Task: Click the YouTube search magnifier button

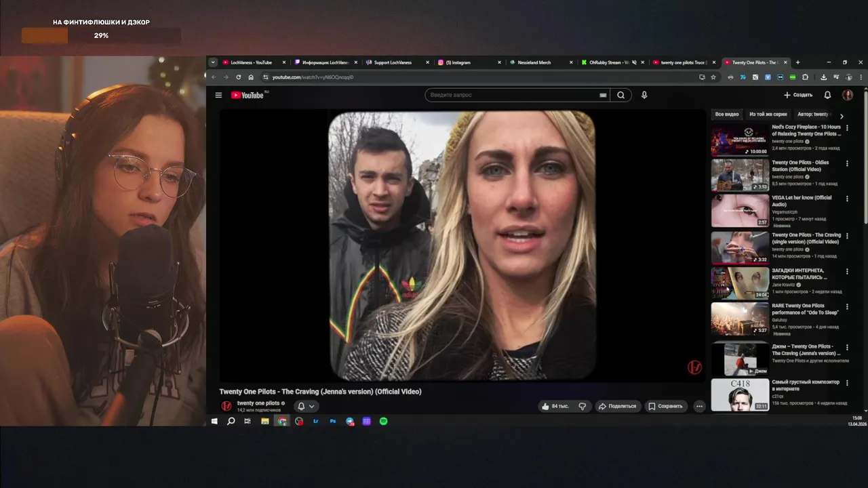Action: pyautogui.click(x=620, y=95)
